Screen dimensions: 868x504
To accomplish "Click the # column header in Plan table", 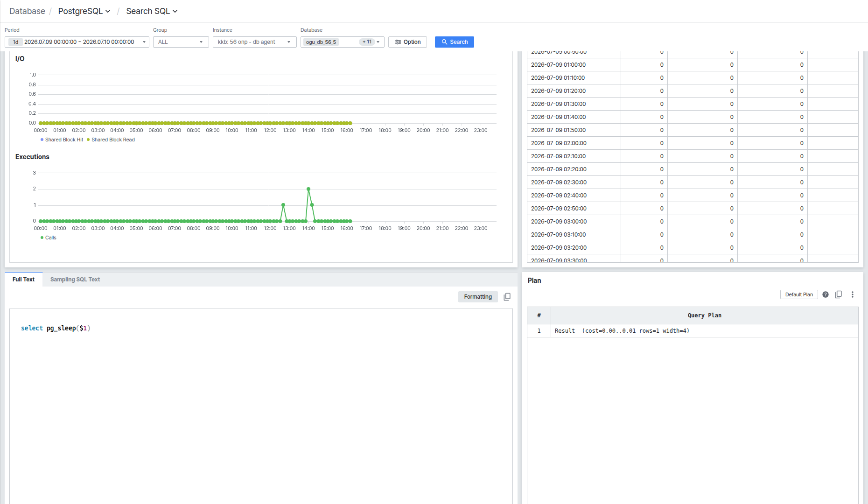I will (x=539, y=315).
